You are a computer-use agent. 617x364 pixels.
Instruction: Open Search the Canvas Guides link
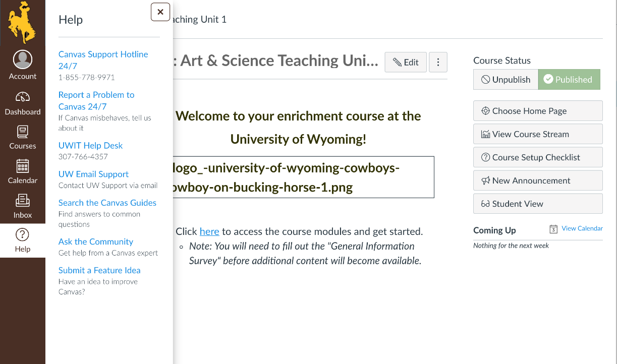pos(107,203)
